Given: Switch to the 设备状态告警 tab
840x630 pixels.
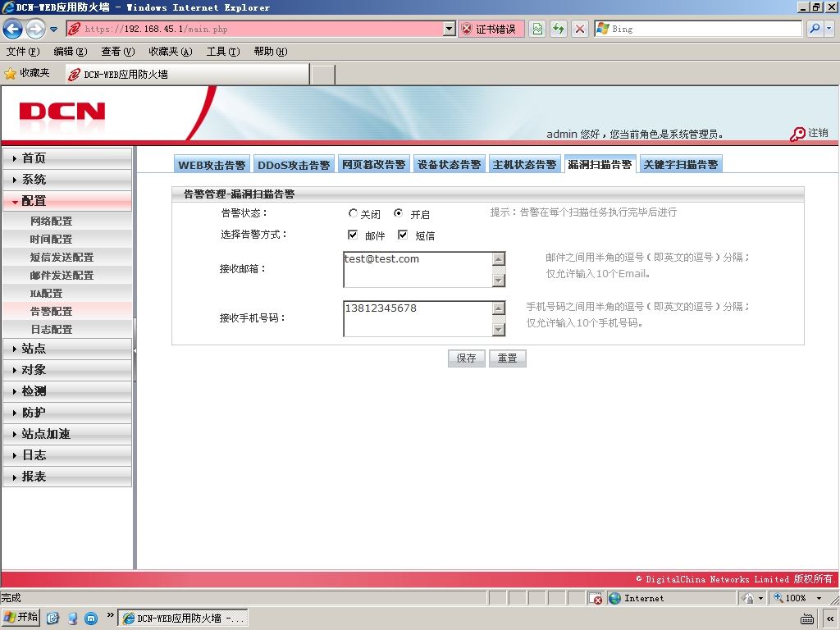Looking at the screenshot, I should (449, 164).
